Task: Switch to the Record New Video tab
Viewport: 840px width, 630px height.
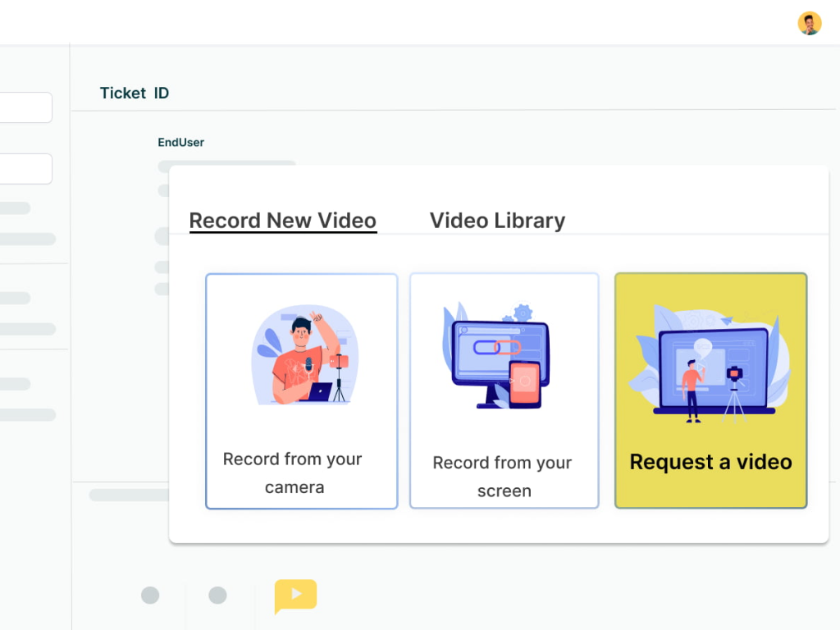Action: (x=282, y=221)
